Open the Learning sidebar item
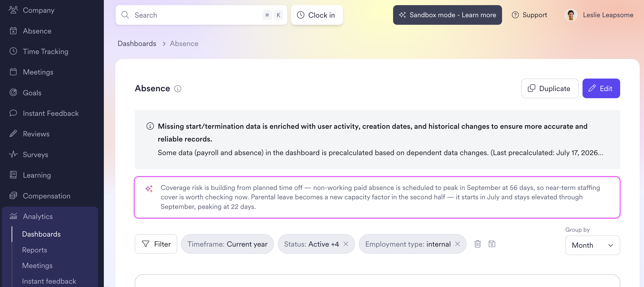The width and height of the screenshot is (644, 287). (37, 175)
